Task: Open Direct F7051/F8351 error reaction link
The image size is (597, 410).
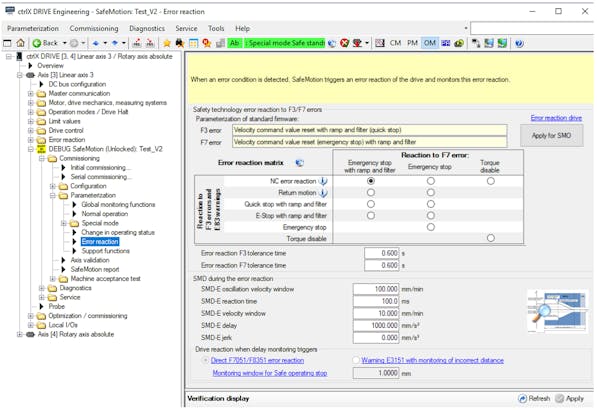Action: pyautogui.click(x=257, y=360)
